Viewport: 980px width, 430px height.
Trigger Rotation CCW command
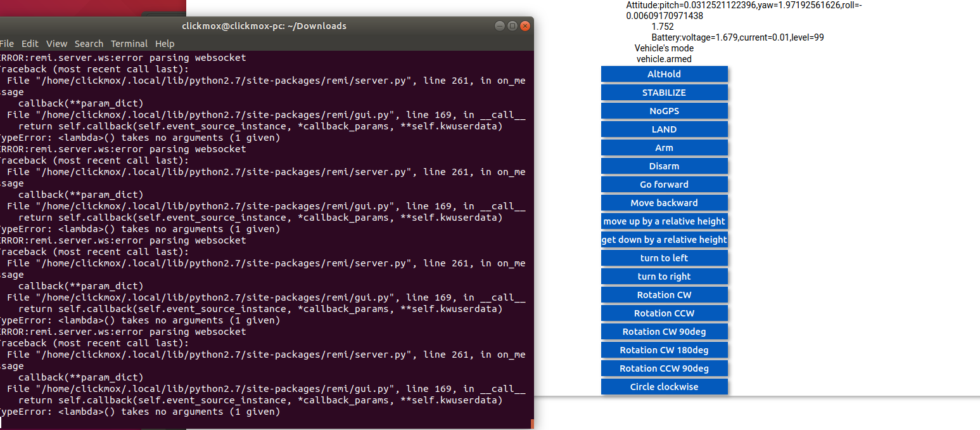pyautogui.click(x=664, y=313)
